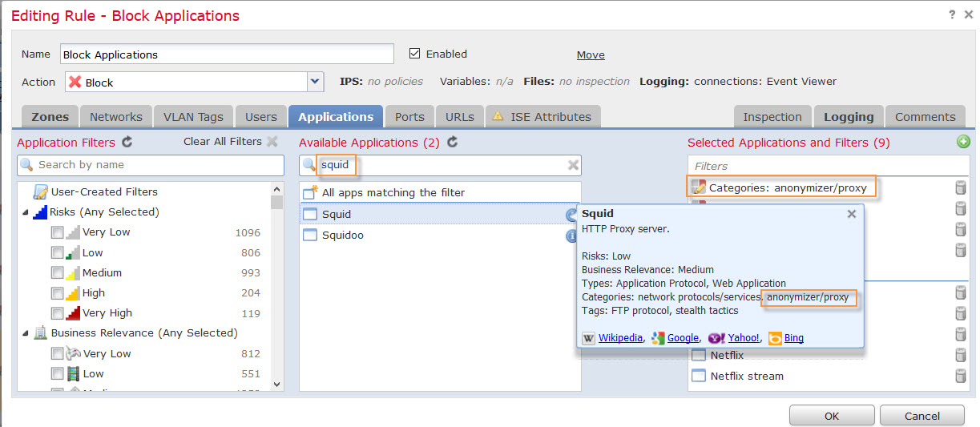Click the red X Block action icon

click(x=75, y=82)
